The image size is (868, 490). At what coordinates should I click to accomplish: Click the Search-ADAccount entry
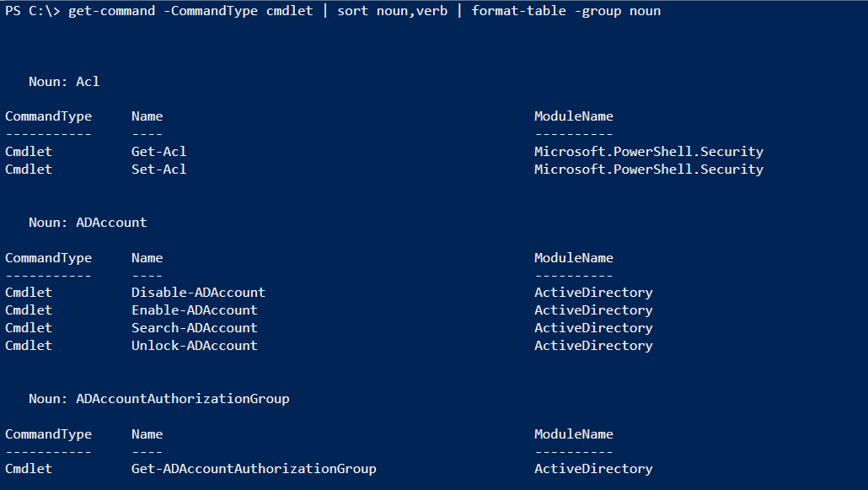click(x=195, y=327)
